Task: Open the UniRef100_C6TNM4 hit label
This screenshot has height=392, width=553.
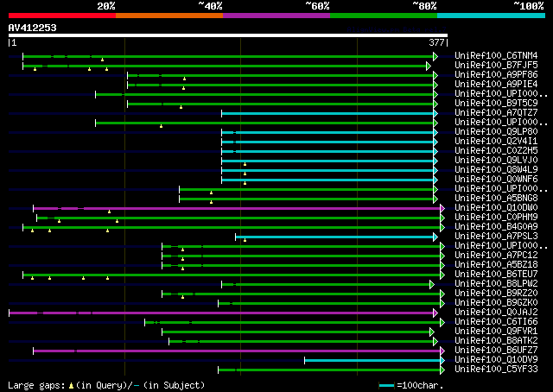Action: [x=496, y=56]
